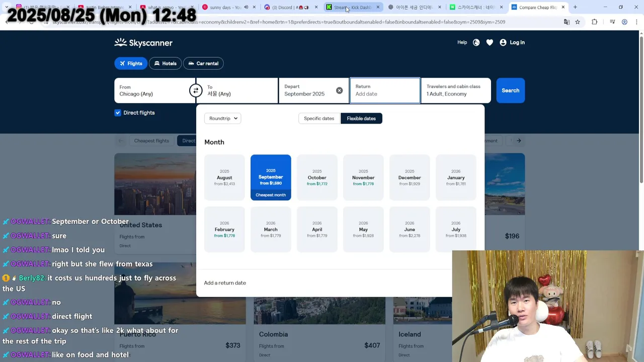Viewport: 644px width, 362px height.
Task: Open regional settings globe icon
Action: (476, 43)
